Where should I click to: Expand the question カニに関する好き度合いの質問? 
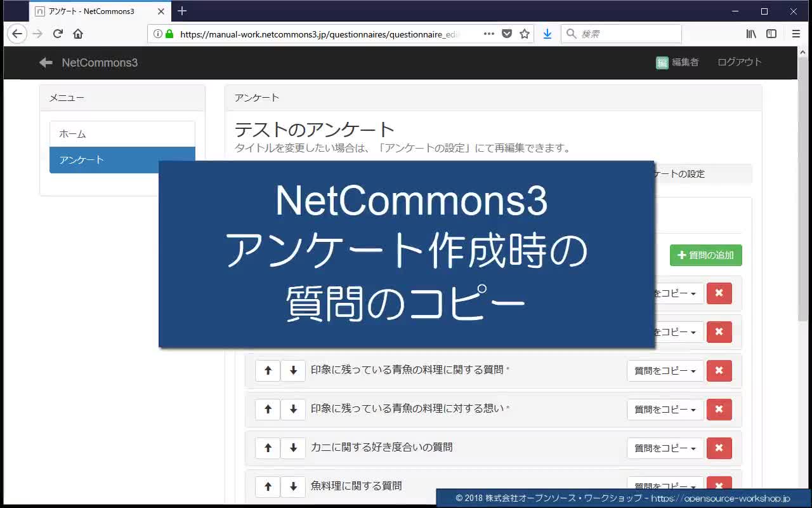click(x=382, y=447)
